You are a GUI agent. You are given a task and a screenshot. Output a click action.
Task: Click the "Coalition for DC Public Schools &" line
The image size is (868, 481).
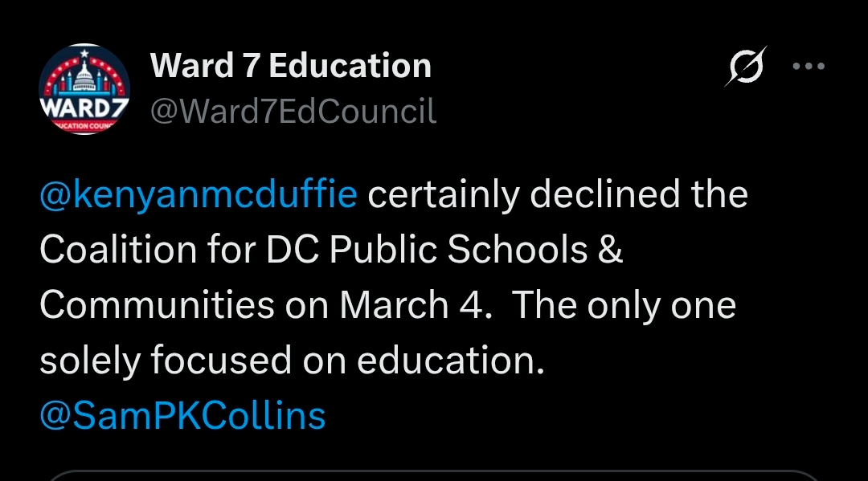[x=331, y=251]
